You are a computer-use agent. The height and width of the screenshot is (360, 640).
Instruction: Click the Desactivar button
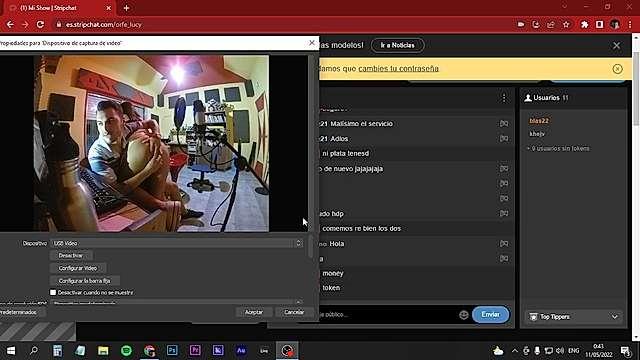click(71, 256)
